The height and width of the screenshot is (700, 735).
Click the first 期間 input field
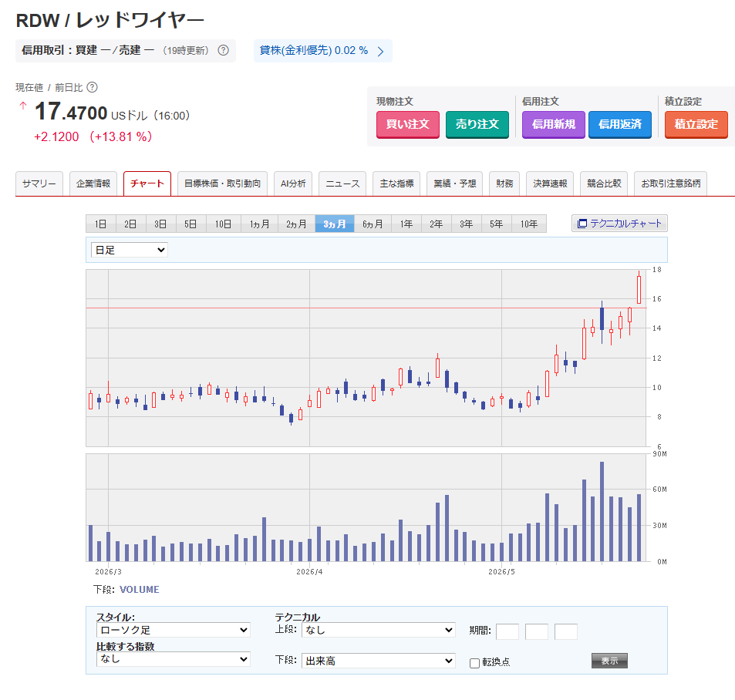[x=507, y=631]
